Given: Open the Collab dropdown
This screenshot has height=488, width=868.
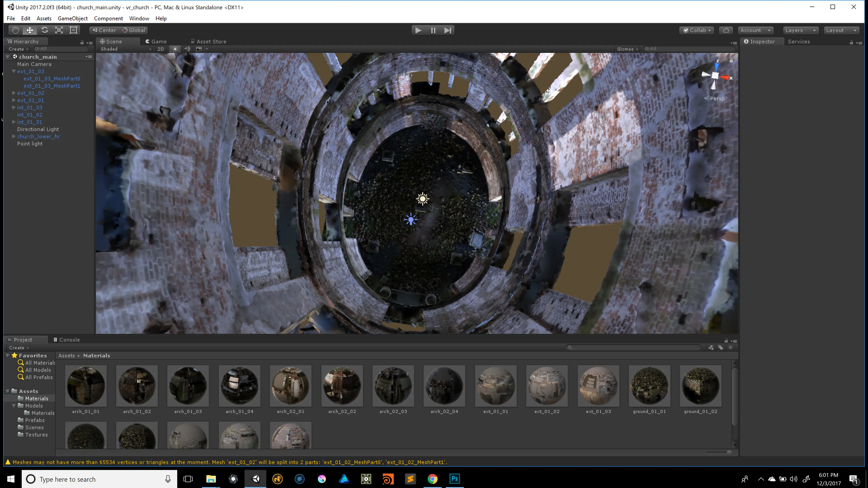Looking at the screenshot, I should (697, 30).
